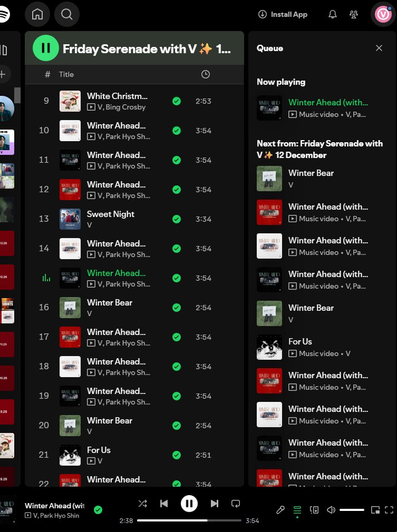Click 'Next from: Friday Serenade' heading link
This screenshot has width=397, height=532.
(x=320, y=149)
